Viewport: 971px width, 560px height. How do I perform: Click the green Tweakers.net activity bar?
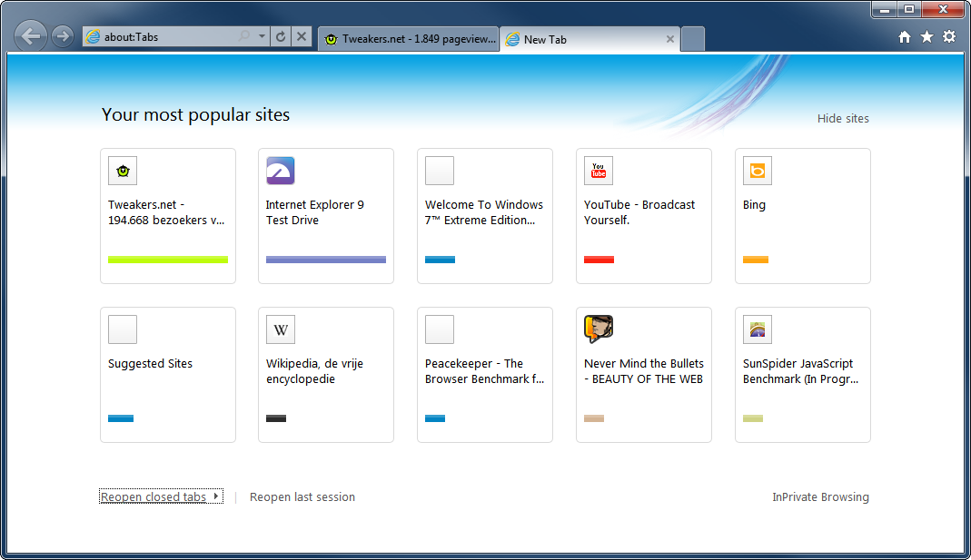tap(168, 260)
